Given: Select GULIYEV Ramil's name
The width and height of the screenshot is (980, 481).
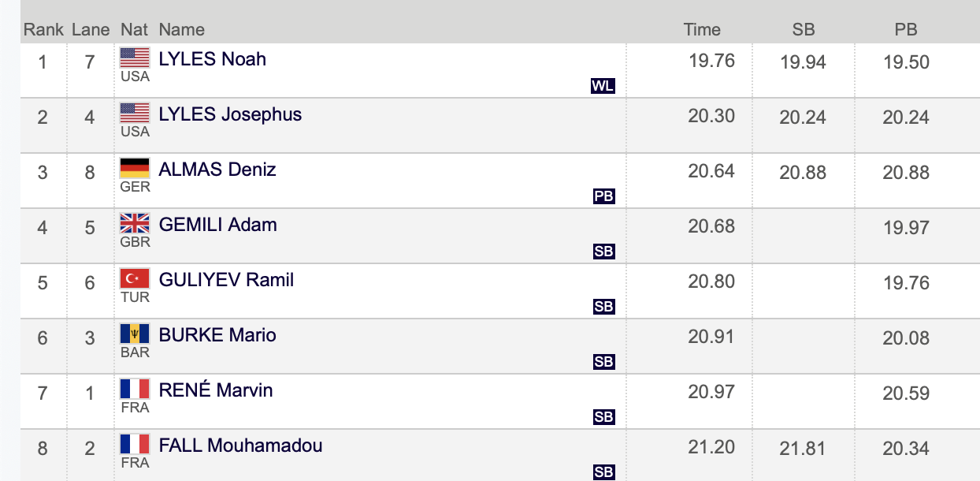Looking at the screenshot, I should (x=226, y=280).
